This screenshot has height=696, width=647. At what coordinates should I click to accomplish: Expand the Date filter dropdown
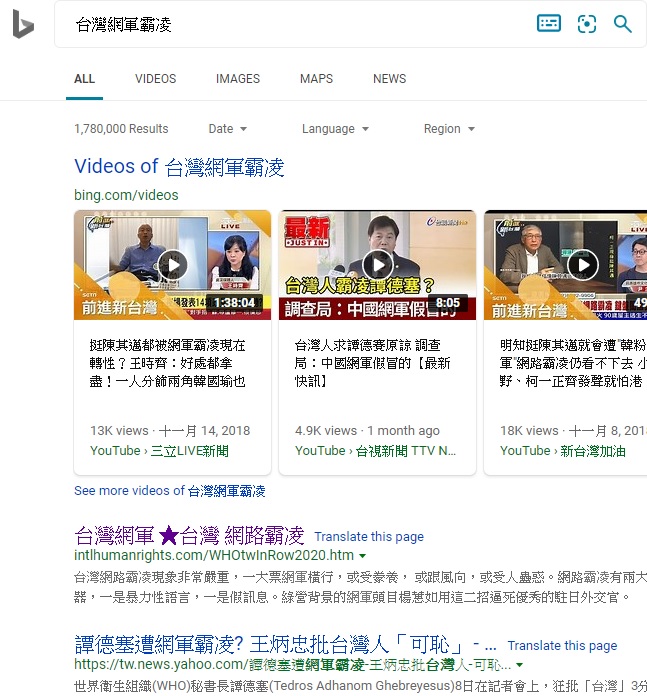(x=228, y=129)
